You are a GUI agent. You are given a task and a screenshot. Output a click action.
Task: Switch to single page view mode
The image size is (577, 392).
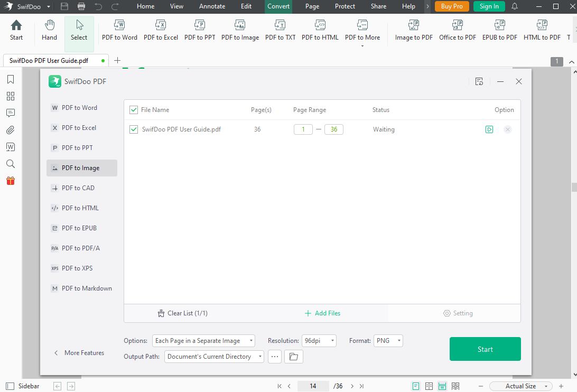click(x=415, y=386)
